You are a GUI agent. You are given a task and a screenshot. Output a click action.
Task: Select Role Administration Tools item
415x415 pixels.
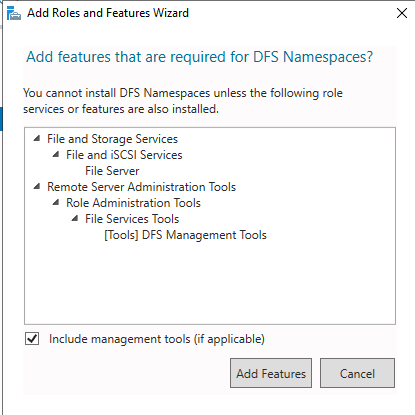point(133,203)
